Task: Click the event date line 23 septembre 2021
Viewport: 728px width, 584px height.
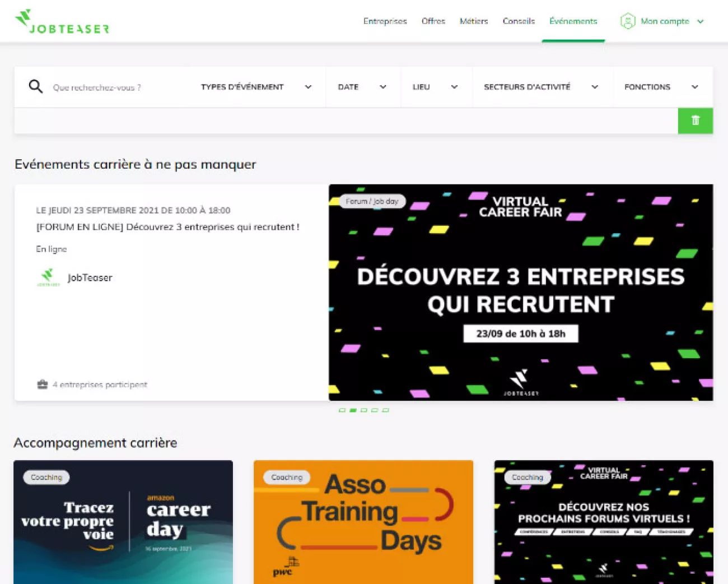Action: (x=133, y=210)
